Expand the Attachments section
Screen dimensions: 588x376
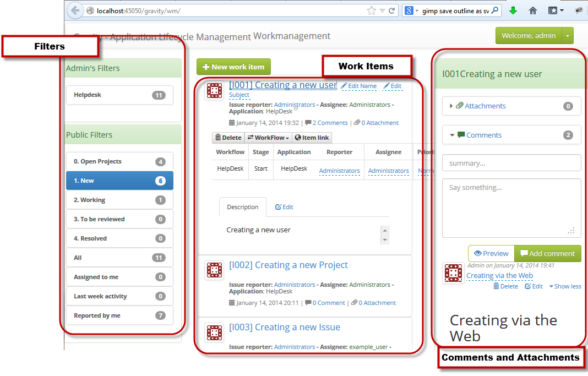[x=484, y=106]
